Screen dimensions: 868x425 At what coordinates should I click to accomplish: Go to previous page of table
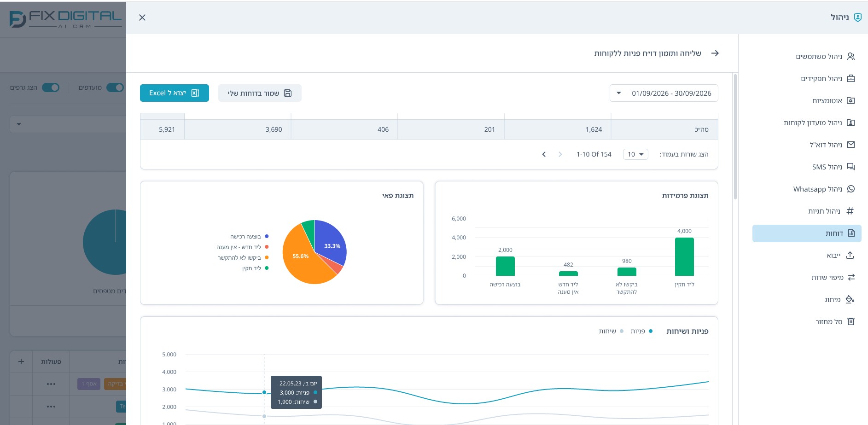pyautogui.click(x=560, y=154)
